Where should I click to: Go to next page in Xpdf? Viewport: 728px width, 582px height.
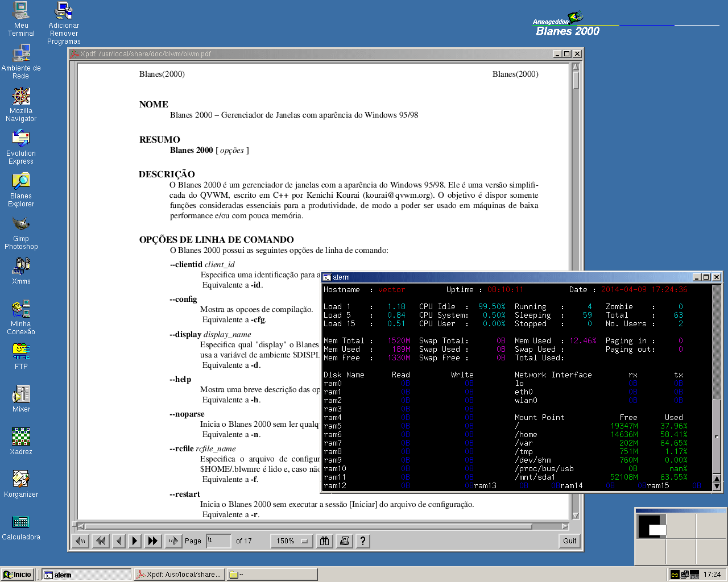(135, 541)
